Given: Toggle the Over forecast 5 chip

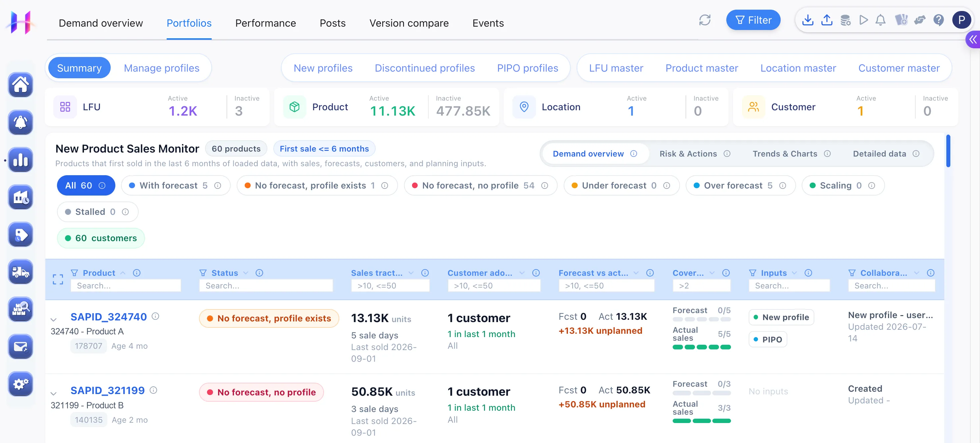Looking at the screenshot, I should [740, 186].
